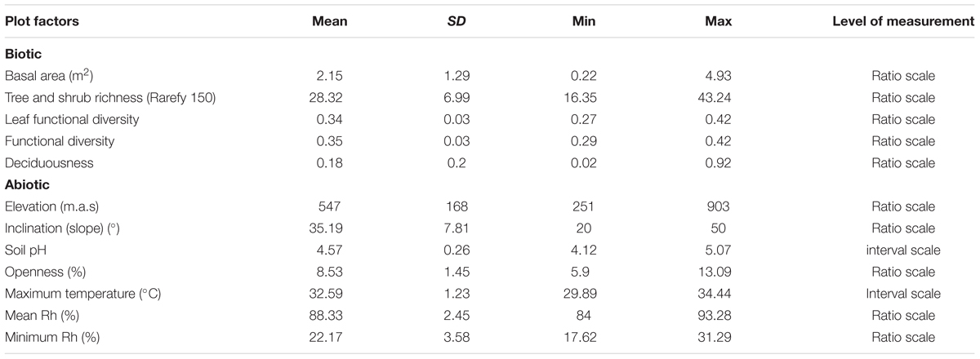This screenshot has height=359, width=980.
Task: Click the Max column header
Action: [719, 22]
